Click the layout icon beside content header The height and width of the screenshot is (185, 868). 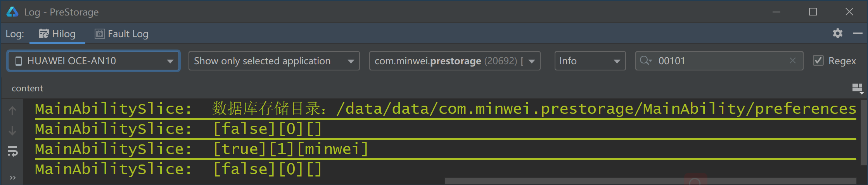(857, 88)
